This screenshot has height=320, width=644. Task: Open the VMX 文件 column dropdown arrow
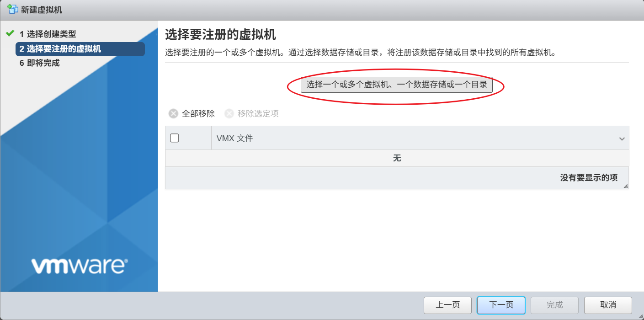click(x=622, y=139)
